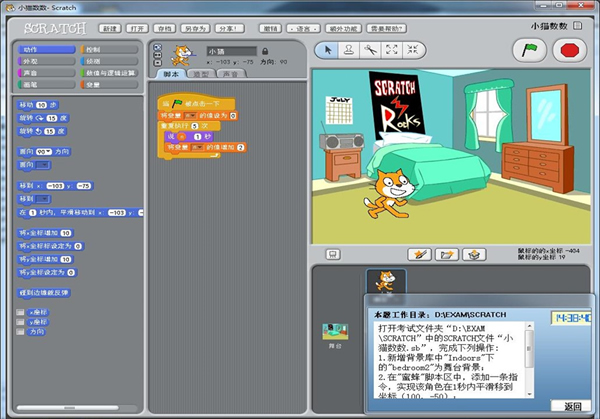Click the 返回 button in instructions window
Viewport: 600px width, 419px height.
click(x=572, y=406)
